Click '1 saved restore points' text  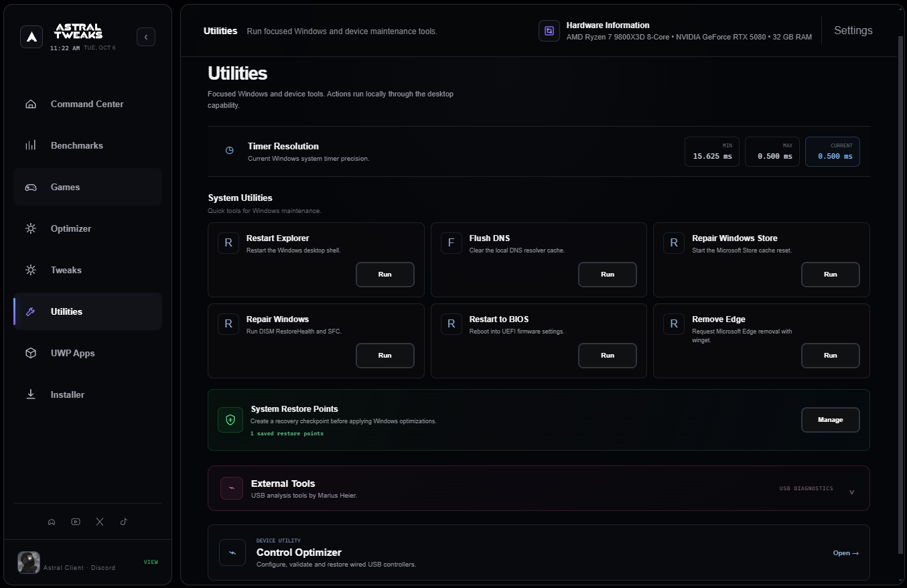click(287, 434)
